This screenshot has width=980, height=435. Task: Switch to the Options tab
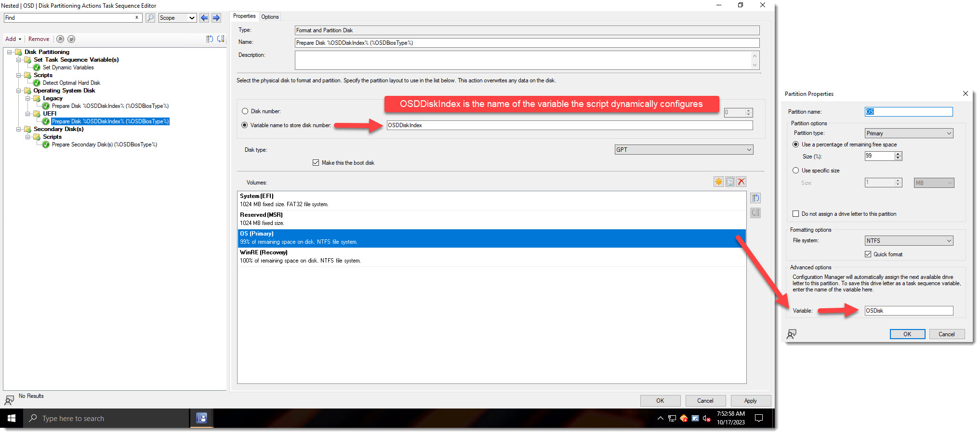point(270,17)
